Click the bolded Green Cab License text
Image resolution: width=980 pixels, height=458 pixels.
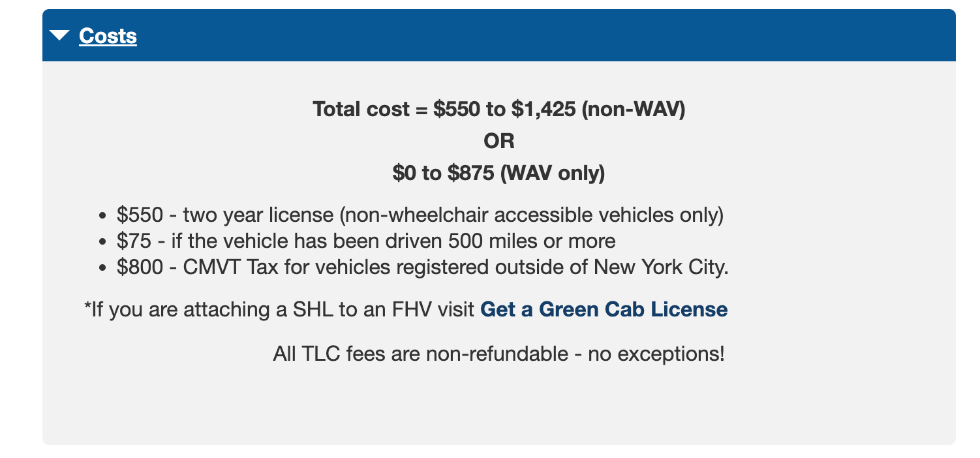tap(604, 309)
